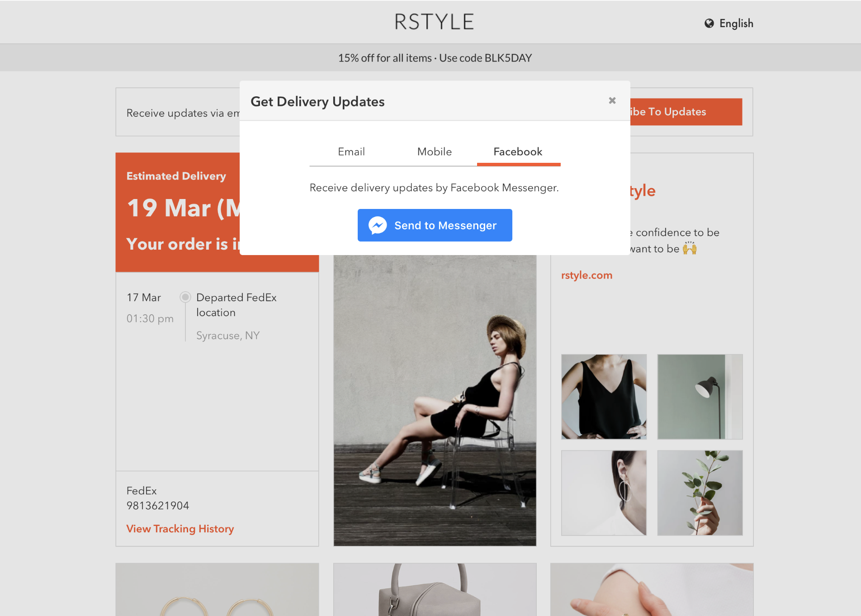
Task: Select the Departed FedEx timeline marker
Action: tap(185, 297)
